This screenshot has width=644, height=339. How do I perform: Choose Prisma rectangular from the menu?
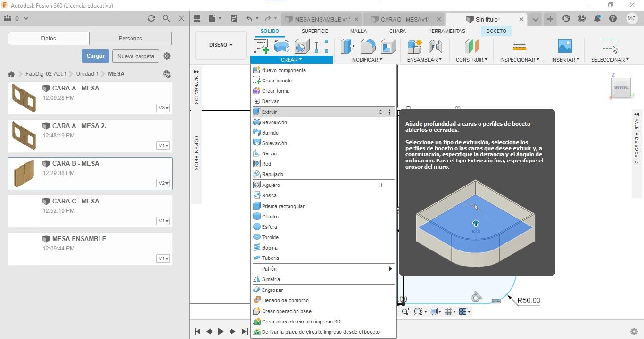point(323,206)
